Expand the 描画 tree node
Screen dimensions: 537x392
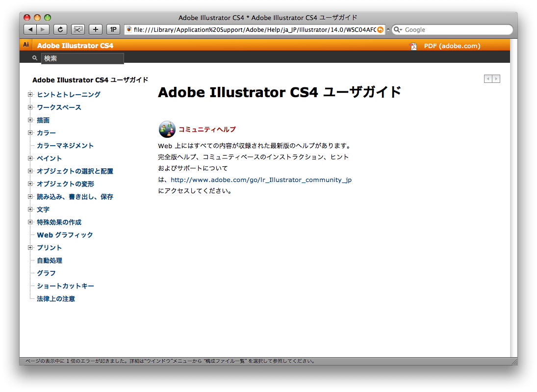(x=30, y=120)
